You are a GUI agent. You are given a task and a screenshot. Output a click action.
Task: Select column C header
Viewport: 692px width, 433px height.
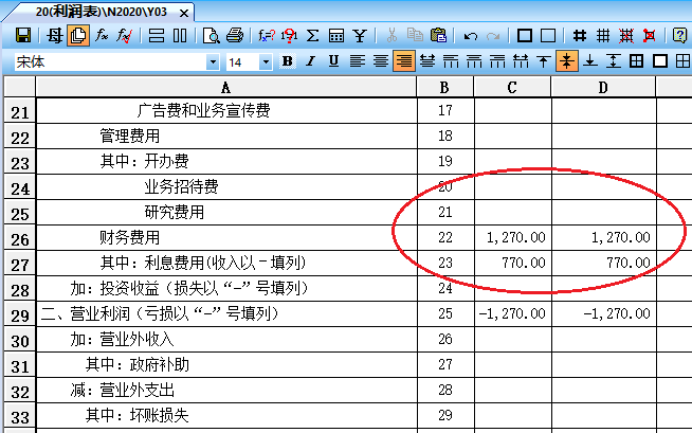point(512,87)
